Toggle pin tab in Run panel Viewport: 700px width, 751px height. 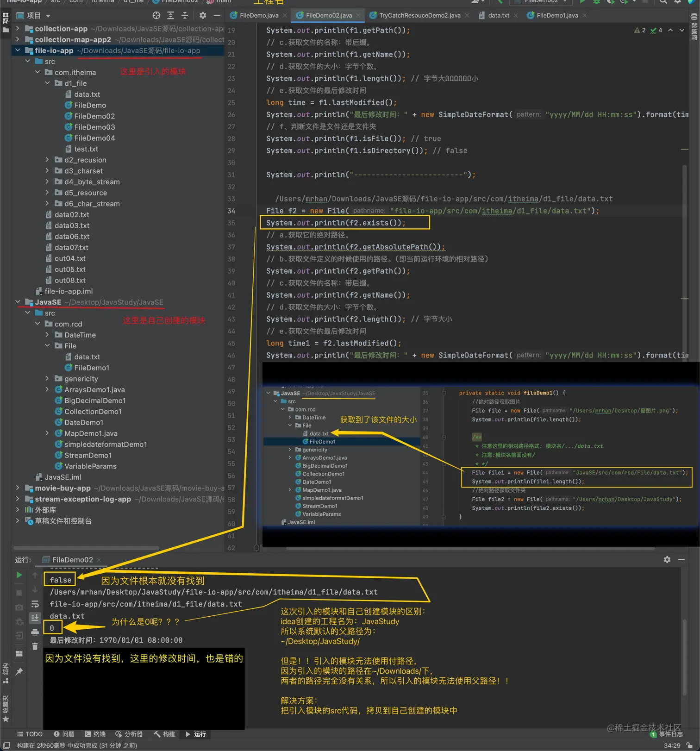(x=19, y=671)
